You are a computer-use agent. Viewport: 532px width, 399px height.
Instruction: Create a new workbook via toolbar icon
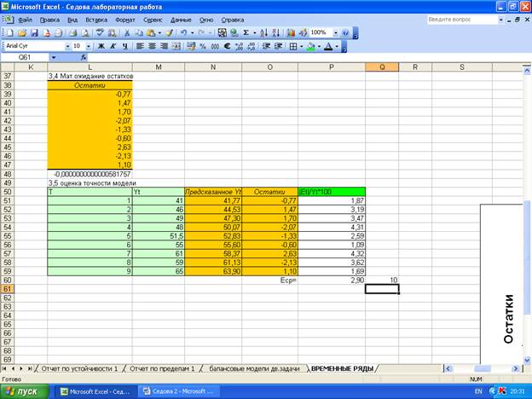pos(10,32)
